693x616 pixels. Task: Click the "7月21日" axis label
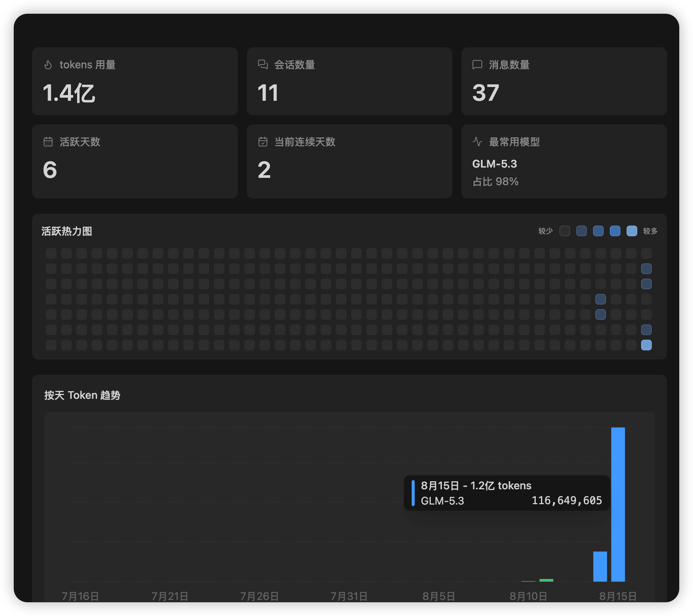pos(170,596)
